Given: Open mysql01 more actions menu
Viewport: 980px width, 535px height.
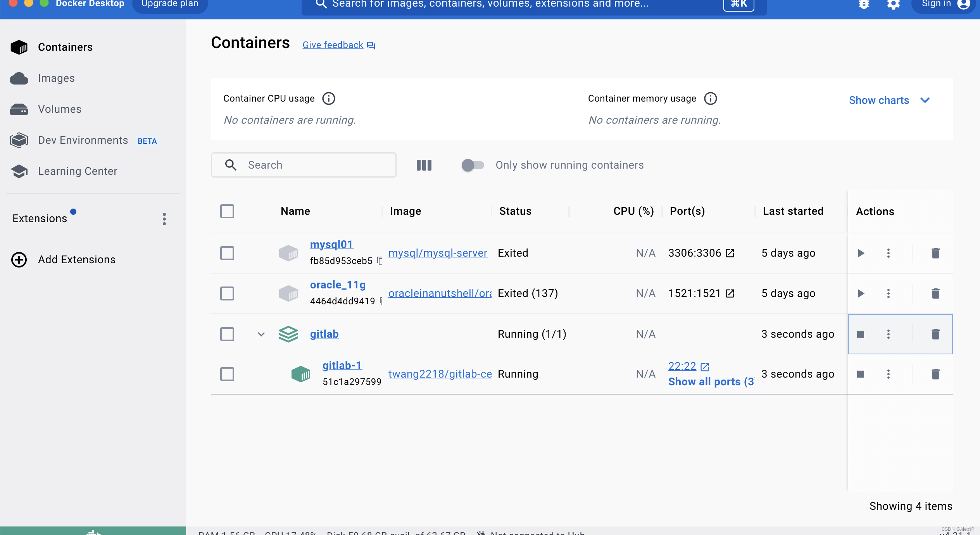Looking at the screenshot, I should coord(888,253).
